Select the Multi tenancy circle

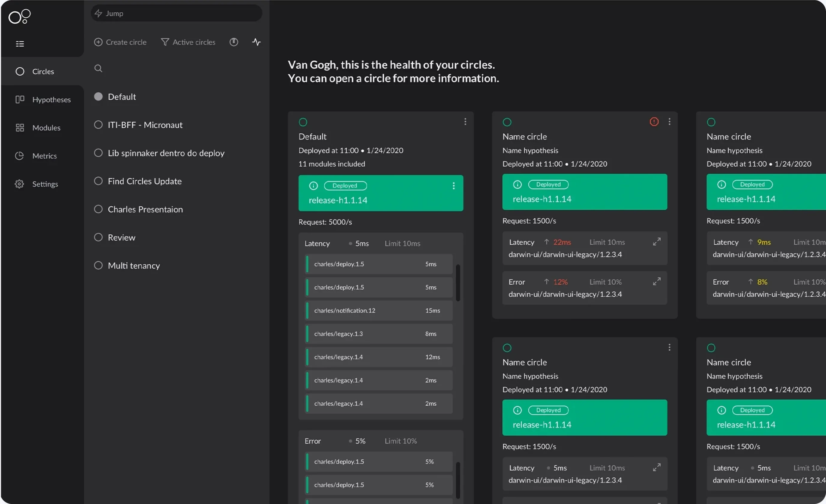[98, 265]
